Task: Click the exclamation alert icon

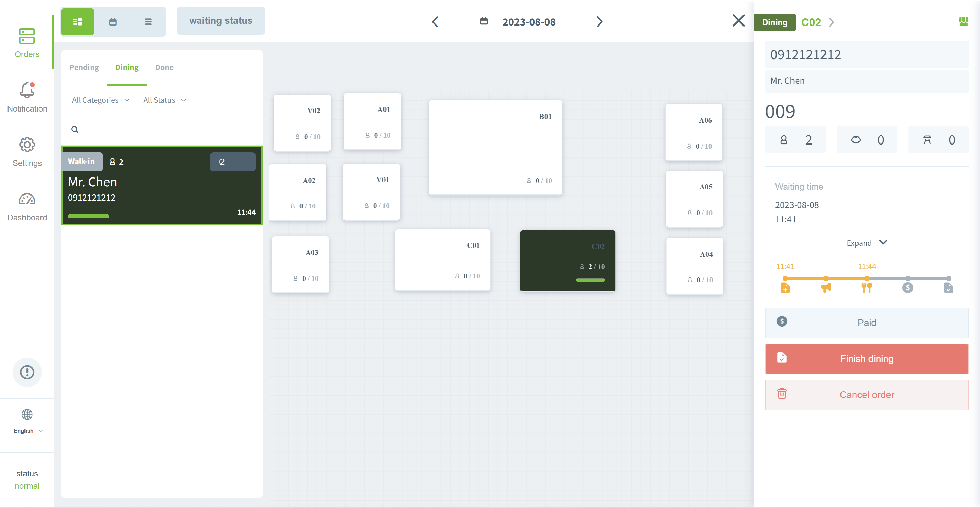Action: 27,372
